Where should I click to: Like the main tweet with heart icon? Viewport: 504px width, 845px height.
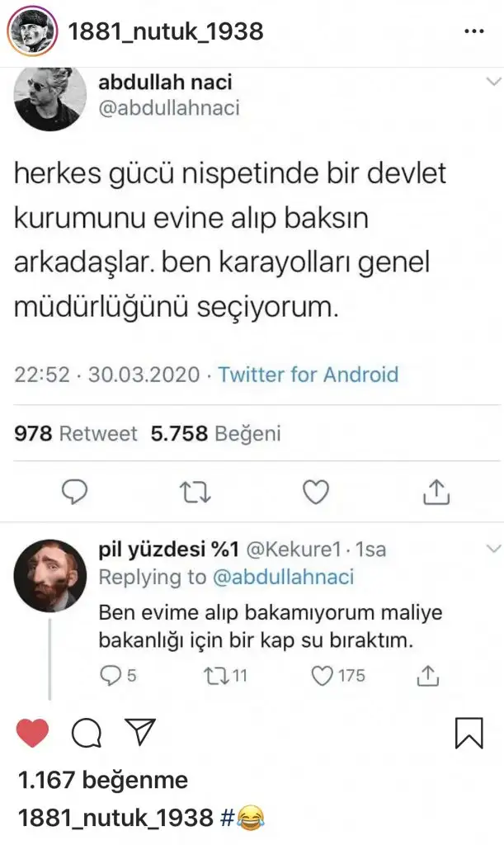point(315,492)
